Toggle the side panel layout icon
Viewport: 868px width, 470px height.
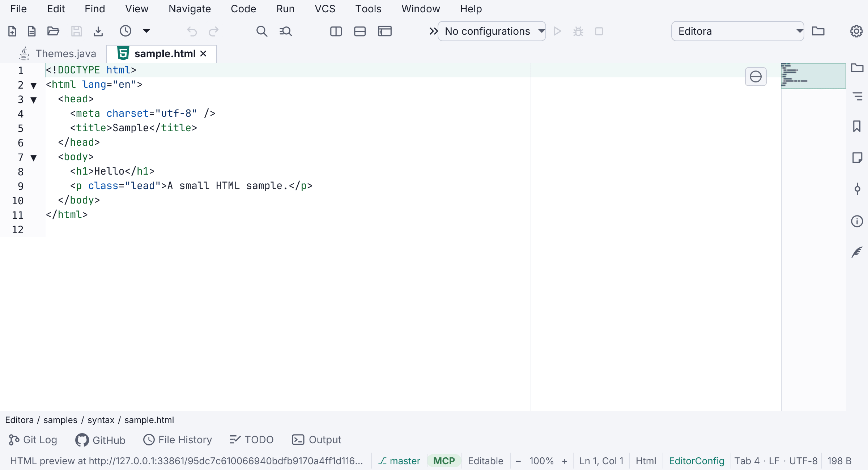coord(385,31)
